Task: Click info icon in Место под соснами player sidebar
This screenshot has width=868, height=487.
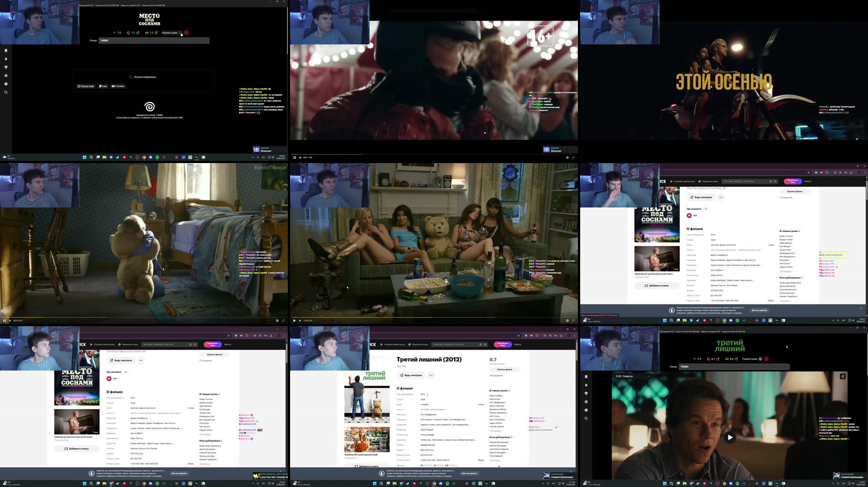Action: [x=6, y=84]
